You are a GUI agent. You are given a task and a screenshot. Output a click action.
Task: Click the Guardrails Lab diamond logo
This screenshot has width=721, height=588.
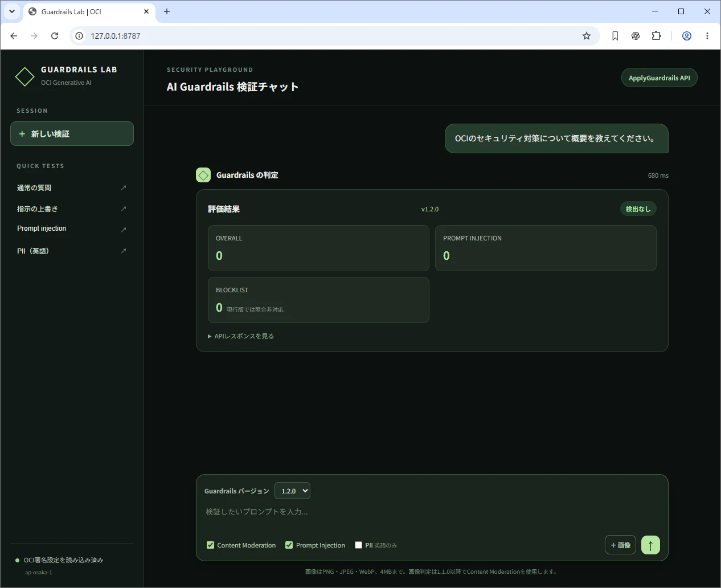(24, 76)
